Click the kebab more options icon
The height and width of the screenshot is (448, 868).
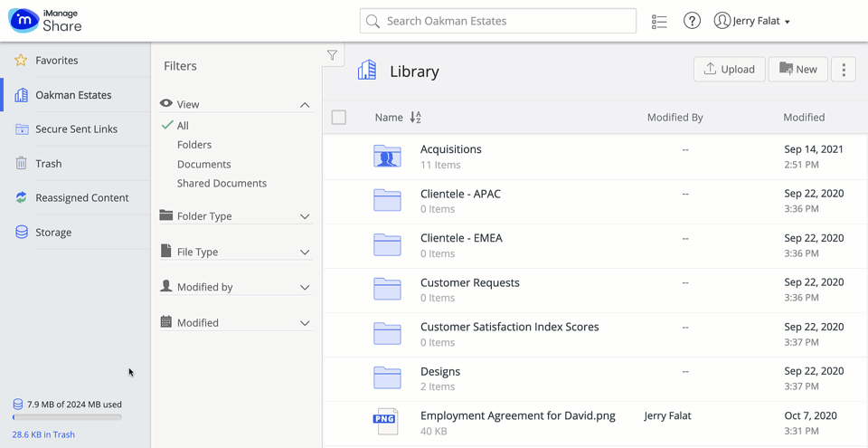coord(843,70)
